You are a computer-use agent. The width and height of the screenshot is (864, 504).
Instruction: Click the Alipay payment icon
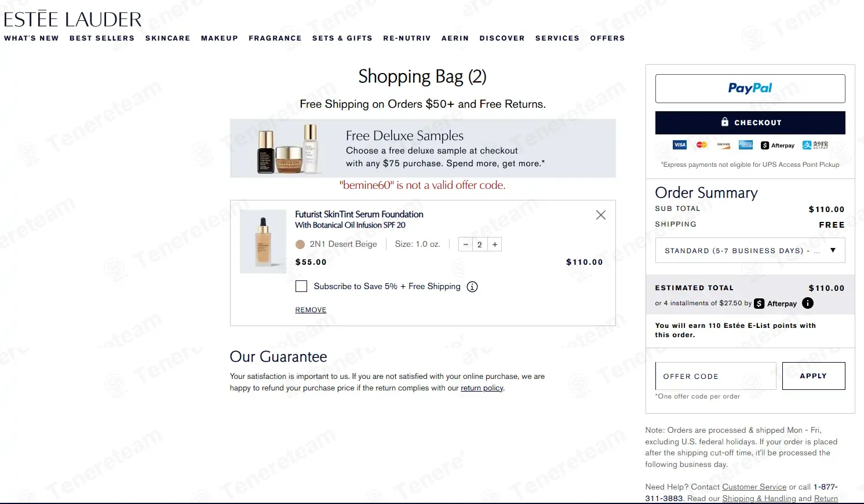(815, 145)
